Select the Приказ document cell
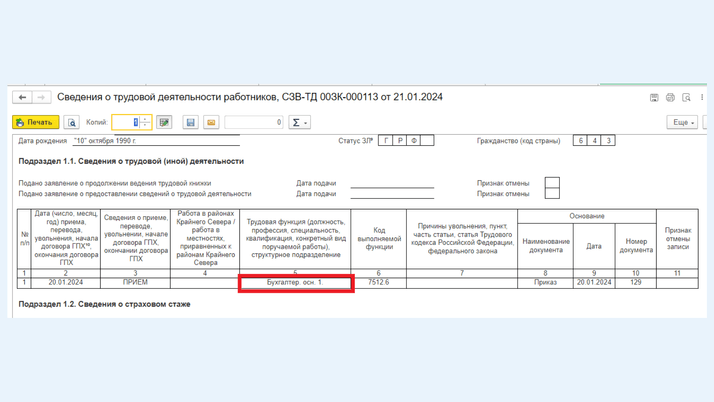Screen dimensions: 714x402 click(x=545, y=283)
